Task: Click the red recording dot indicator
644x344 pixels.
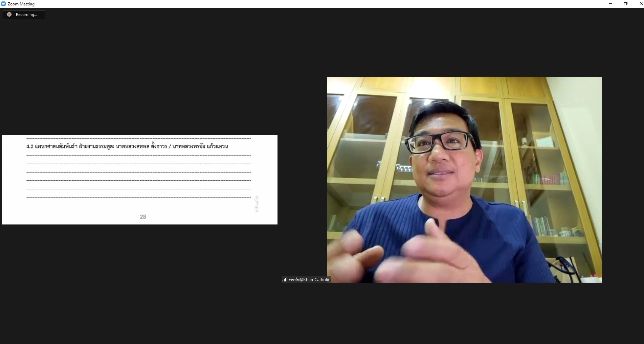Action: [x=9, y=15]
